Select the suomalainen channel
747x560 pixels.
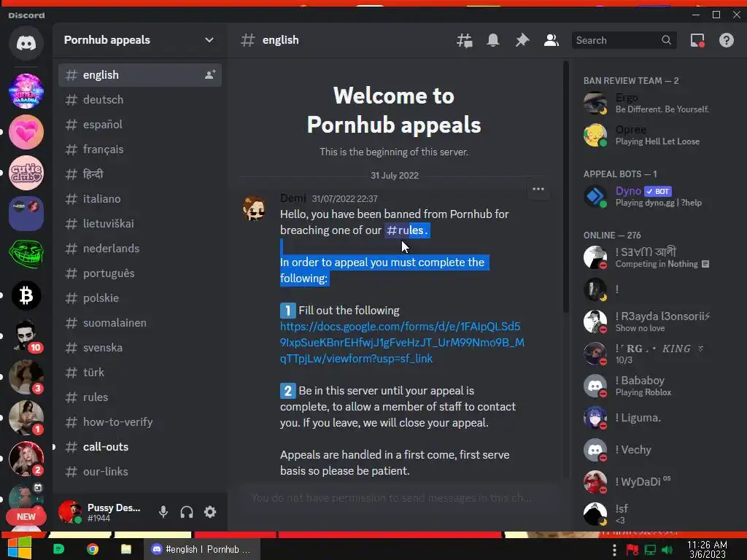139,322
